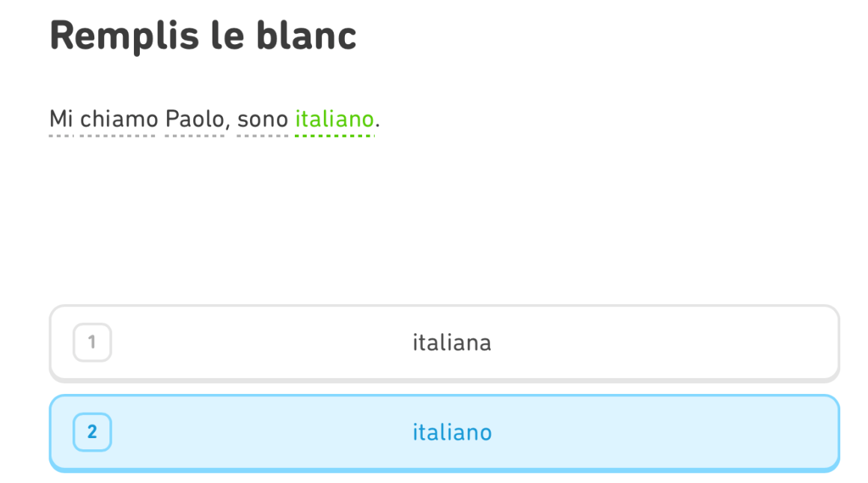The height and width of the screenshot is (483, 868).
Task: Click the word "blanc" in the title
Action: [306, 35]
